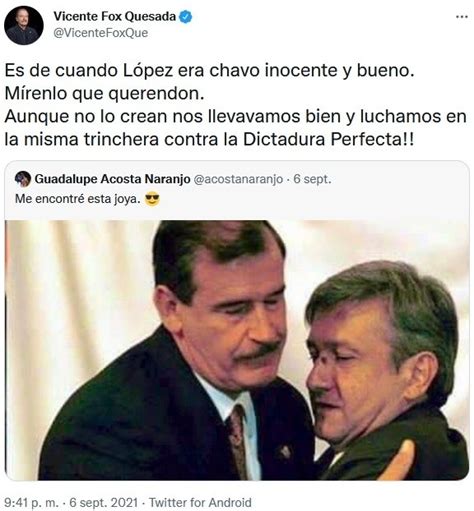This screenshot has width=474, height=511.
Task: Click the 'Me encontré esta joya.' text
Action: coord(78,199)
